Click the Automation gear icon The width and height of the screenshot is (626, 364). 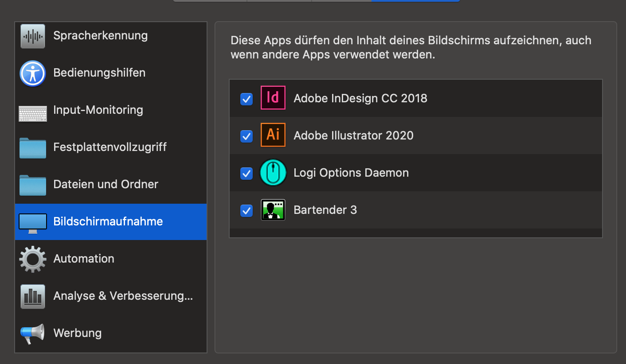33,259
